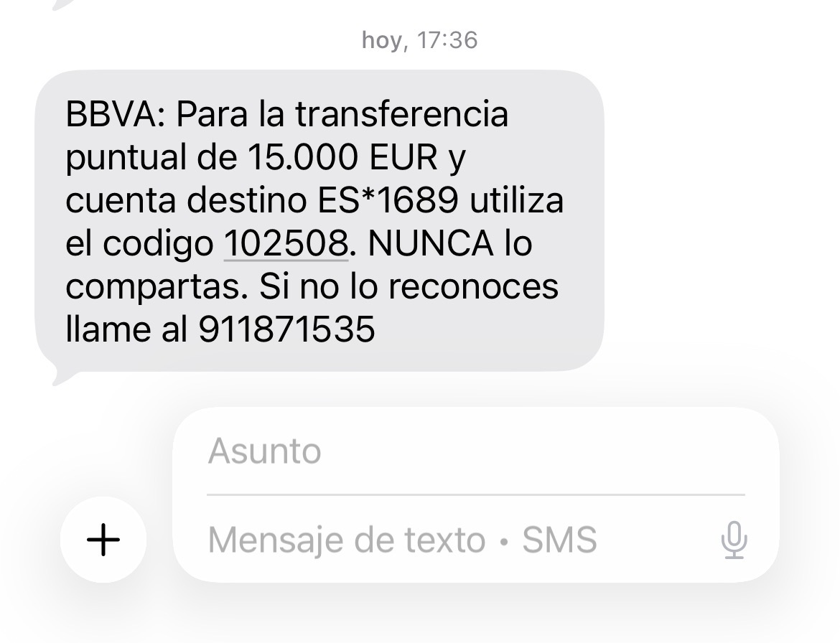This screenshot has height=643, width=840.
Task: Tap the word NUNCA in the message
Action: coord(431,243)
